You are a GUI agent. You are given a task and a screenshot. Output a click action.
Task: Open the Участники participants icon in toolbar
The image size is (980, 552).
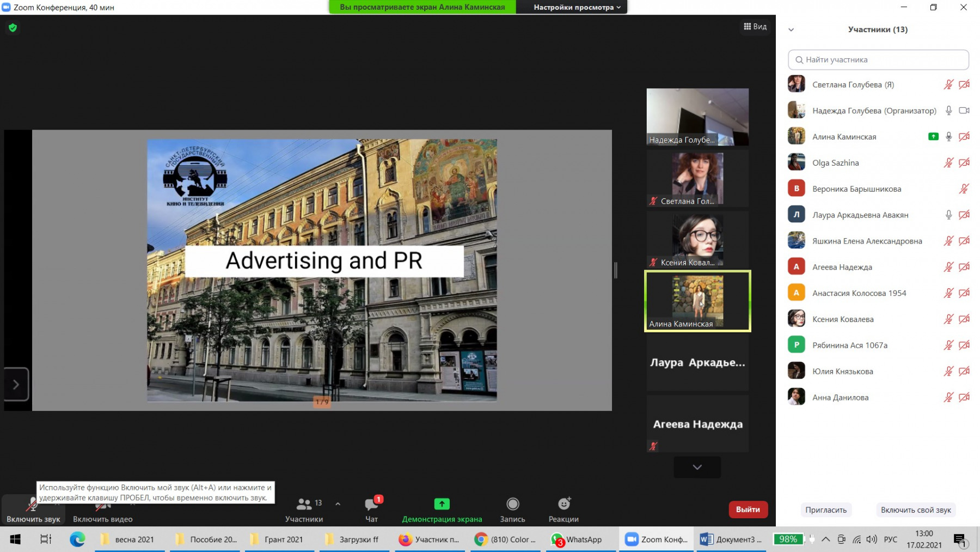point(304,505)
